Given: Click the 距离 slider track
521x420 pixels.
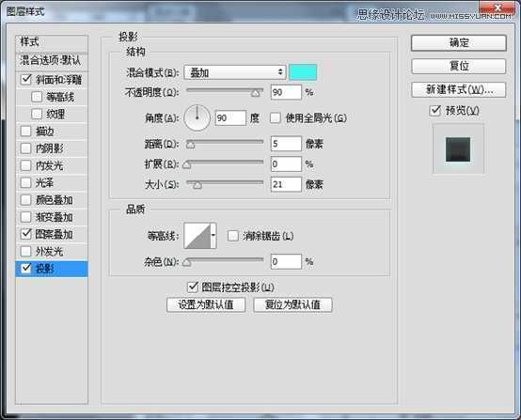Looking at the screenshot, I should (x=225, y=142).
